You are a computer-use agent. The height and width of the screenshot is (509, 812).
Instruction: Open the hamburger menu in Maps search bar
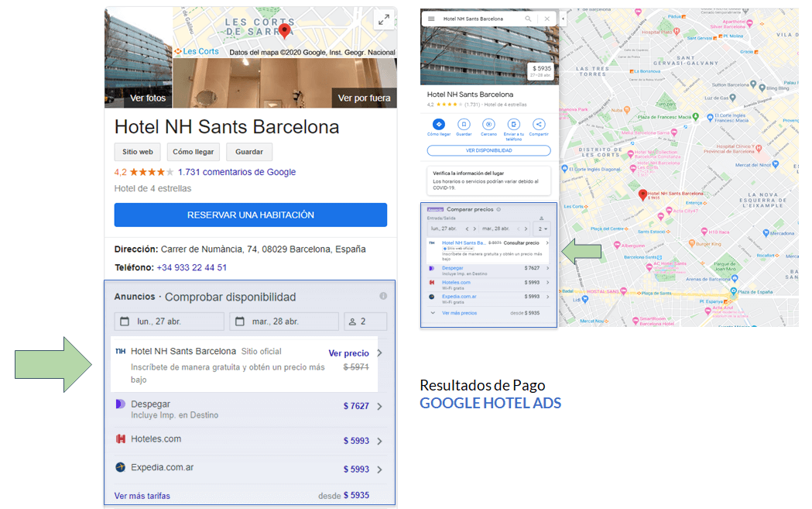click(431, 19)
